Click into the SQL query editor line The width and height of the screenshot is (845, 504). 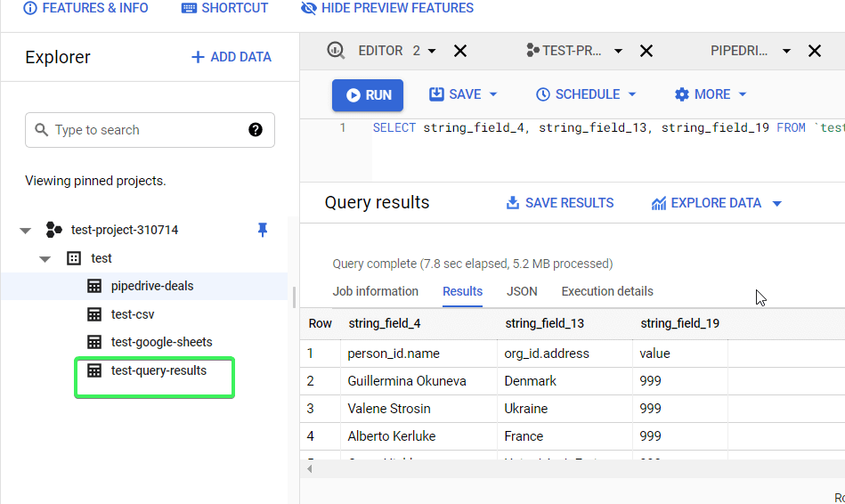point(608,127)
